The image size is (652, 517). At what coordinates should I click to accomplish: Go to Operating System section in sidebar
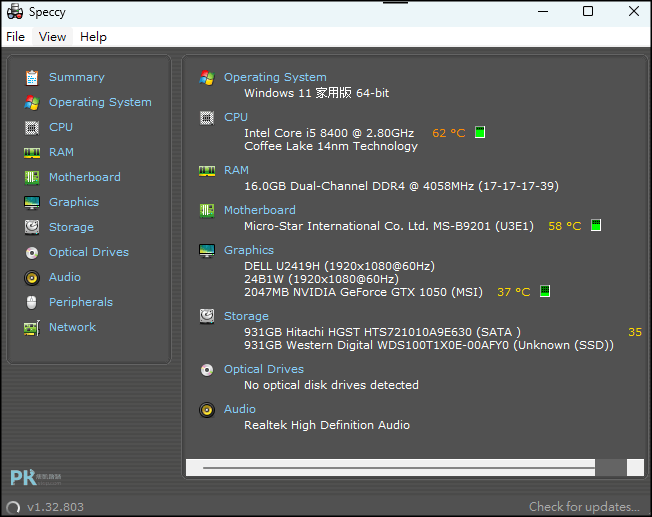100,102
